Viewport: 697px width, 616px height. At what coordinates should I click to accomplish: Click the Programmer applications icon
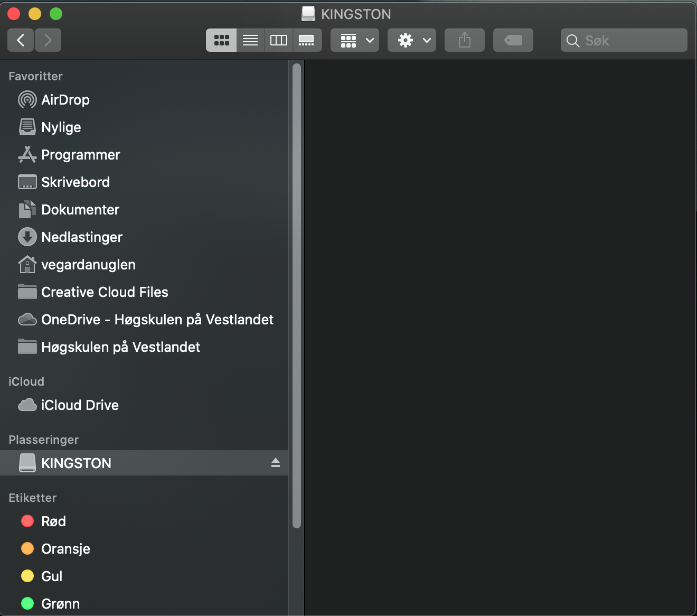(x=27, y=154)
